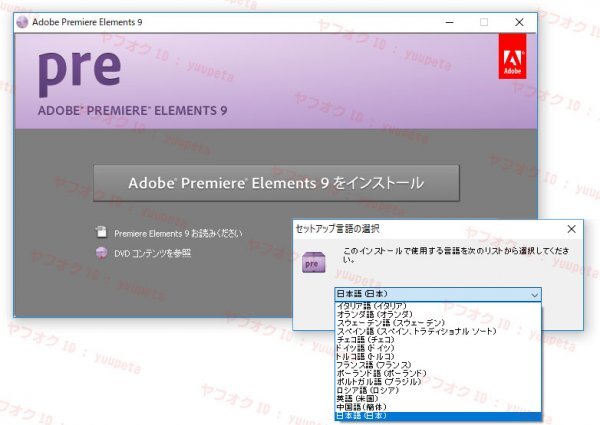Click the pre box icon in language dialog
600x425 pixels.
pos(313,262)
